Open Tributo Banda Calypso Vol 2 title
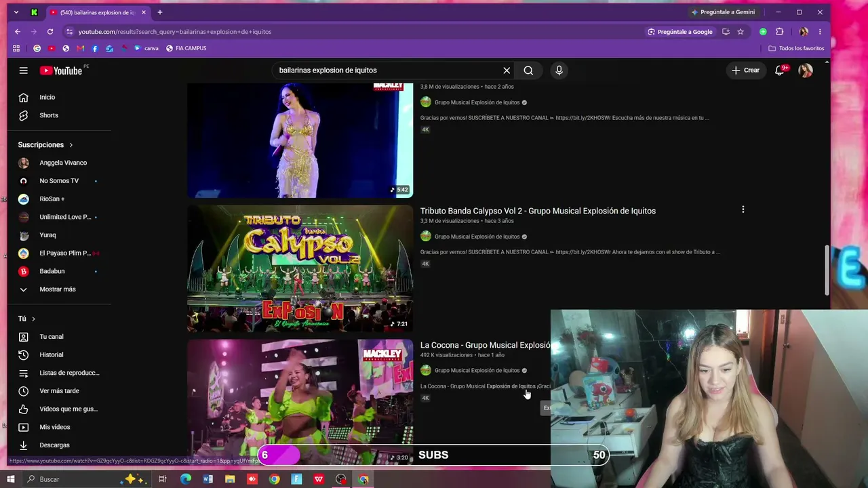Viewport: 868px width, 488px height. [x=538, y=211]
